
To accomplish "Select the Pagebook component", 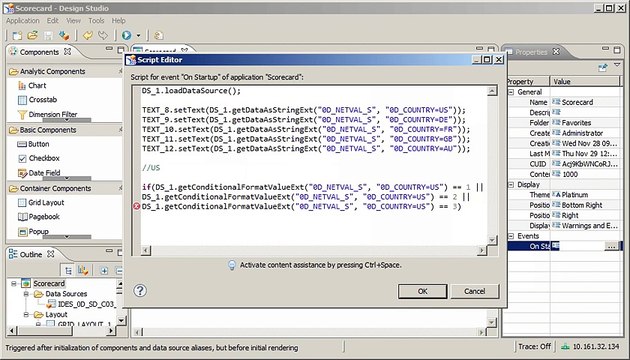I will coord(39,217).
